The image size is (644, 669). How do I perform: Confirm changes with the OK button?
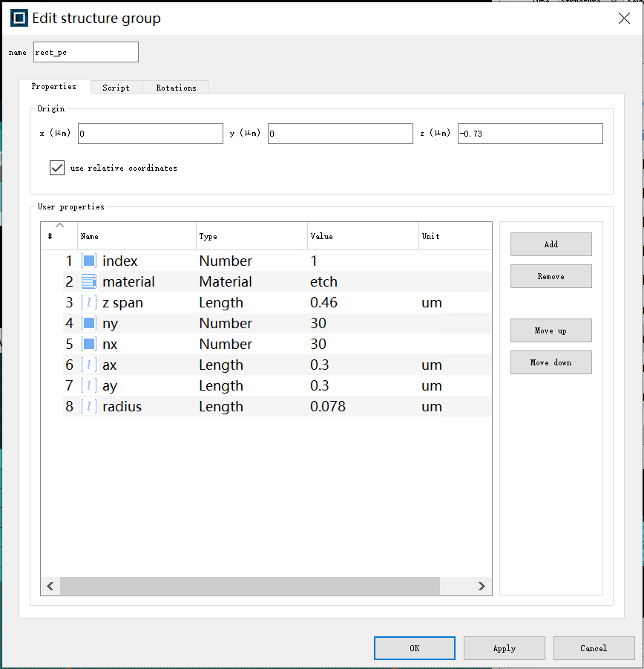point(414,648)
